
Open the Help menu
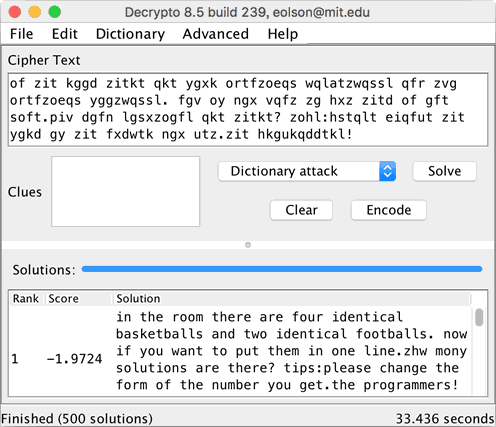[x=283, y=34]
